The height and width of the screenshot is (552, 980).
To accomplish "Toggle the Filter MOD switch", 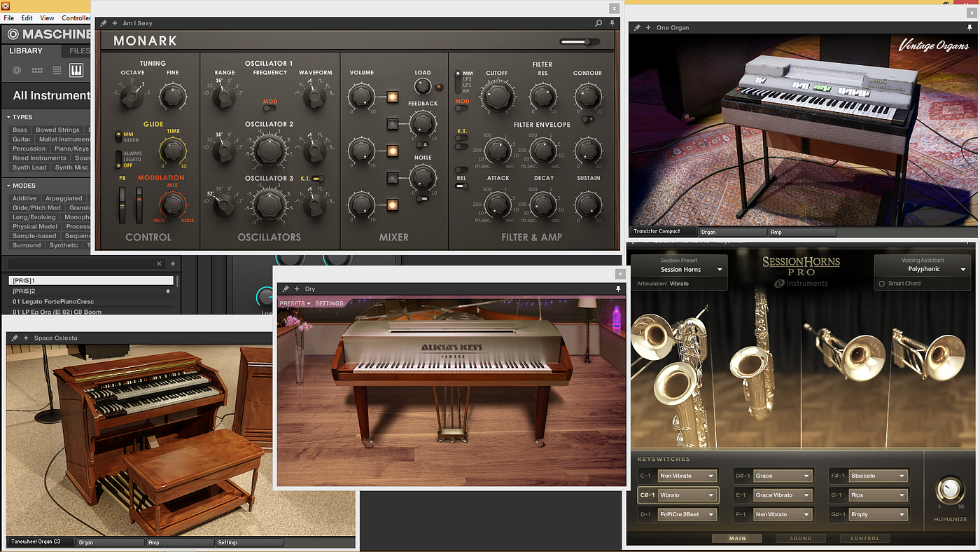I will pos(462,109).
